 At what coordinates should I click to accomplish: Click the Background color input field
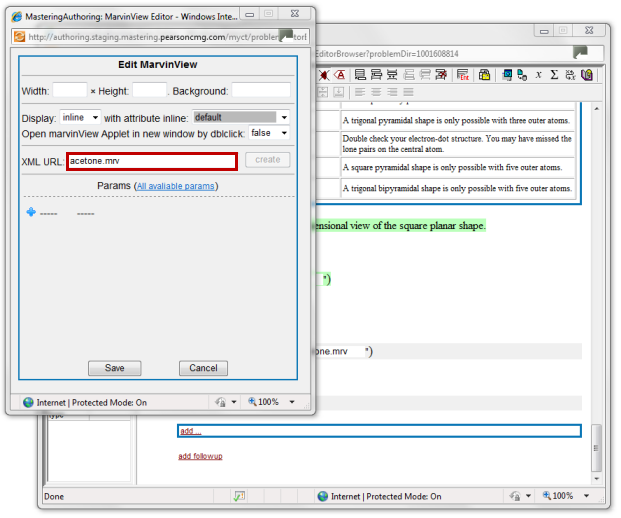(x=260, y=91)
